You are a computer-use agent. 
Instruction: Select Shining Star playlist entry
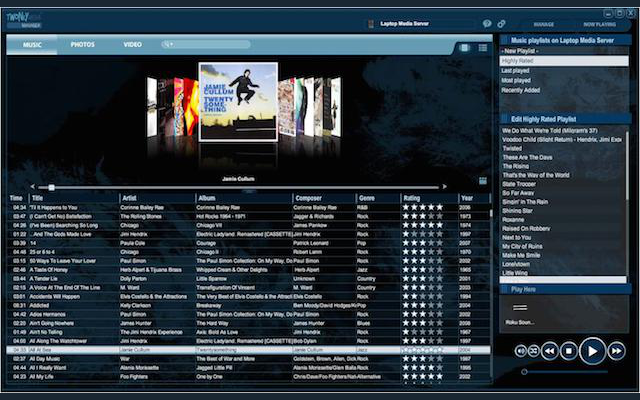coord(518,211)
